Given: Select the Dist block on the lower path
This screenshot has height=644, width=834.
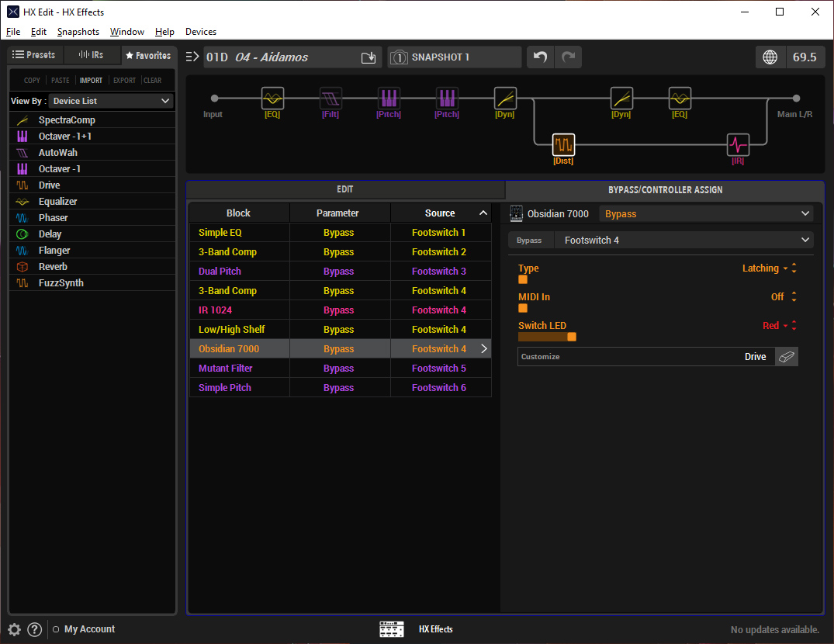Looking at the screenshot, I should coord(563,144).
